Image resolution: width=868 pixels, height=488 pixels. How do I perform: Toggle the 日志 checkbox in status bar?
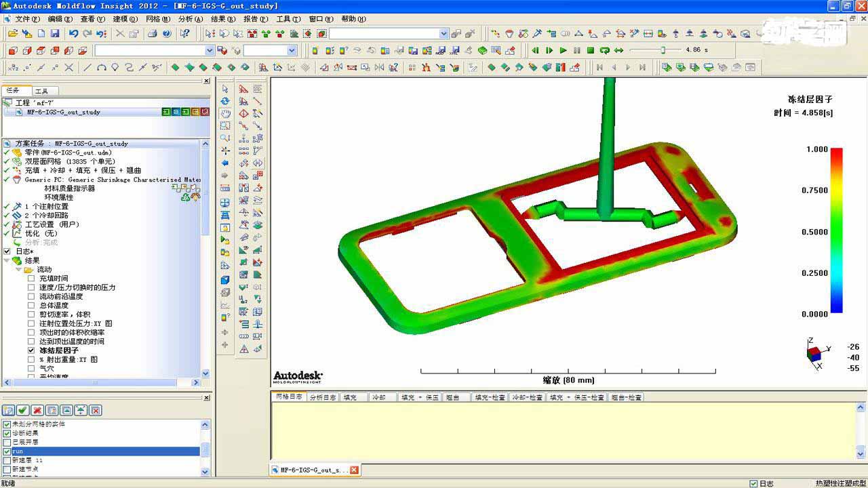(753, 483)
